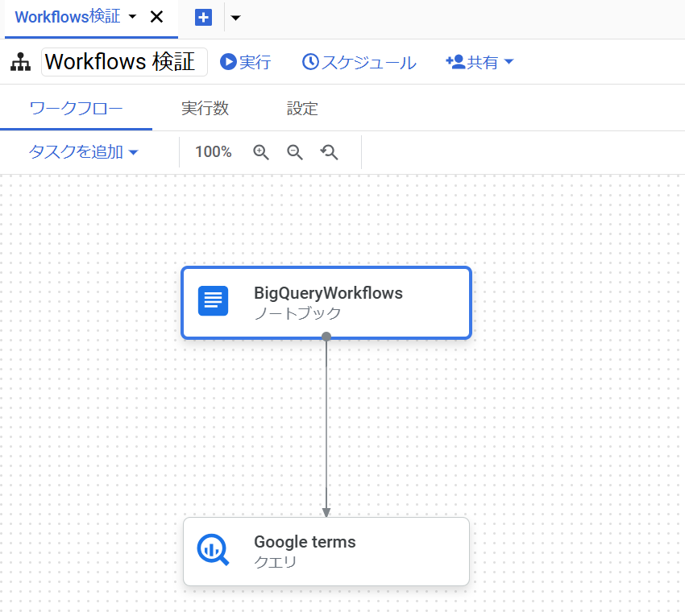This screenshot has width=685, height=616.
Task: Close the Workflows検証 tab
Action: [x=156, y=17]
